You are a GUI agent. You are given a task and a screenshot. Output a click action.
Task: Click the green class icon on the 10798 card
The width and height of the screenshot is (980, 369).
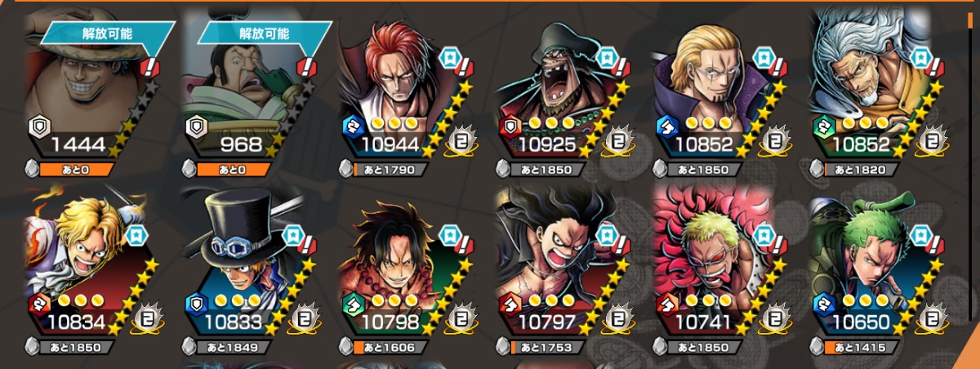pyautogui.click(x=351, y=305)
